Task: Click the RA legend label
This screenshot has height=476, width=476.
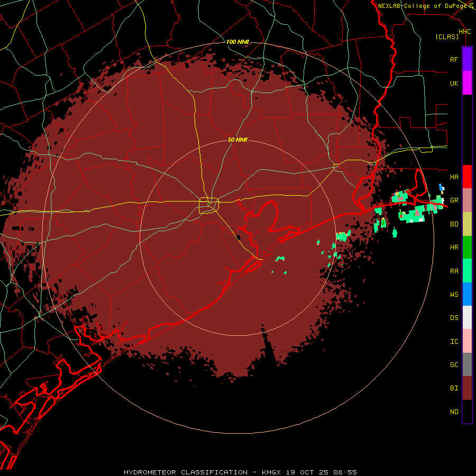Action: click(454, 271)
